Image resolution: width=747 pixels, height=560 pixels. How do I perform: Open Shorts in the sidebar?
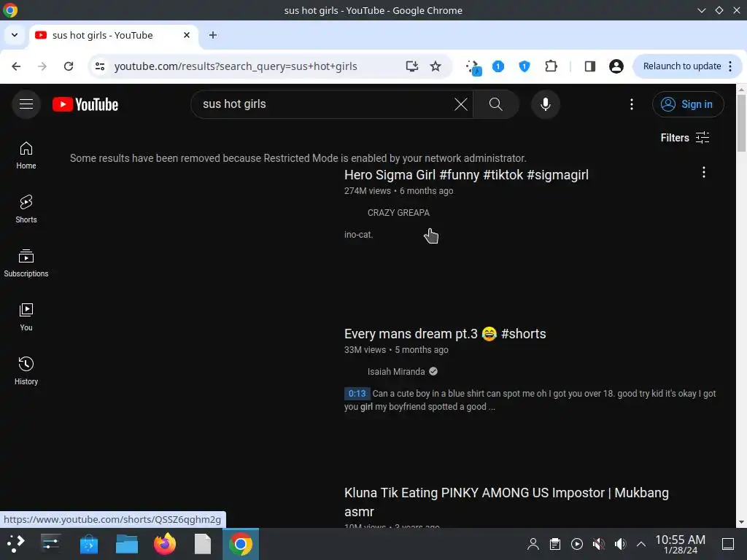[x=26, y=209]
